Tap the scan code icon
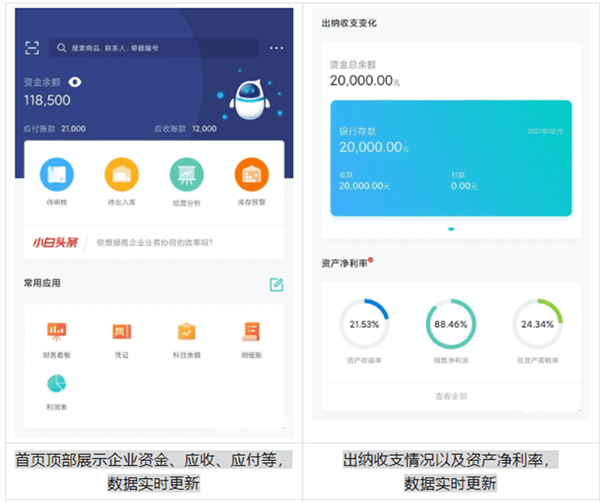The height and width of the screenshot is (502, 600). click(x=33, y=48)
